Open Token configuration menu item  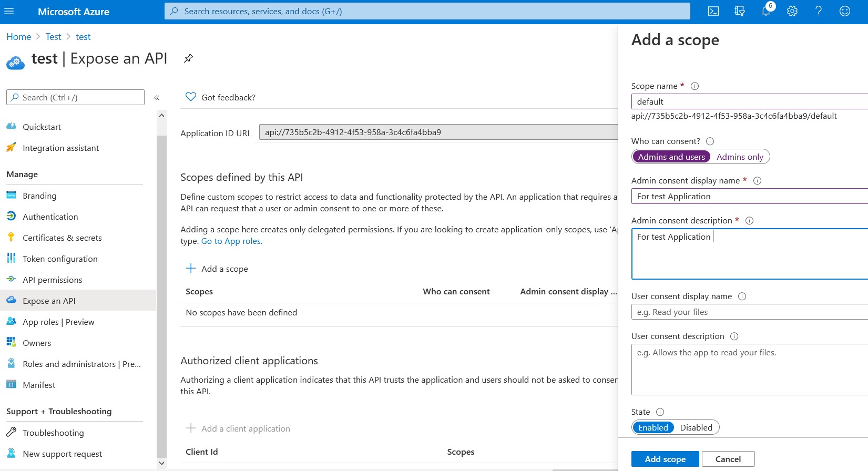[60, 259]
